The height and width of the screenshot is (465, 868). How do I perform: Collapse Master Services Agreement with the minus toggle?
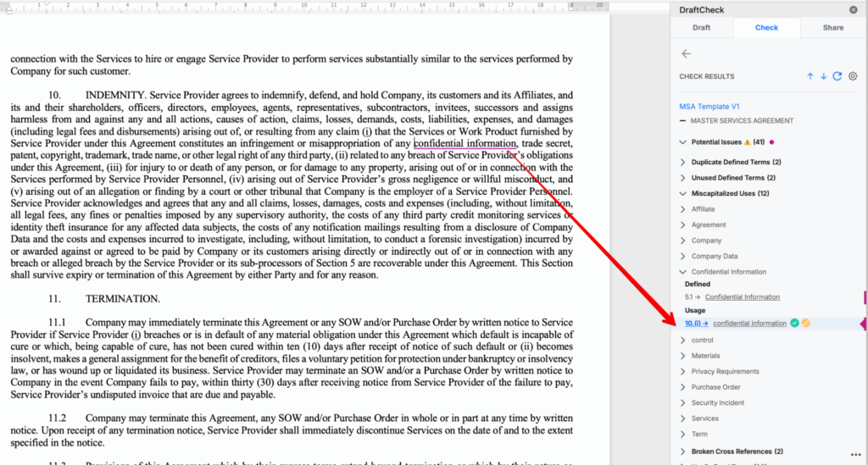[683, 121]
